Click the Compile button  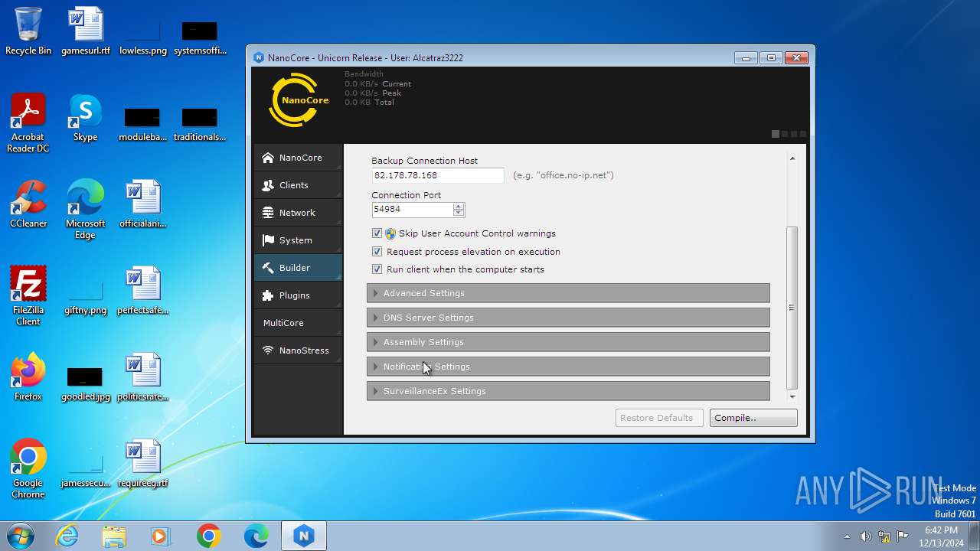point(753,418)
